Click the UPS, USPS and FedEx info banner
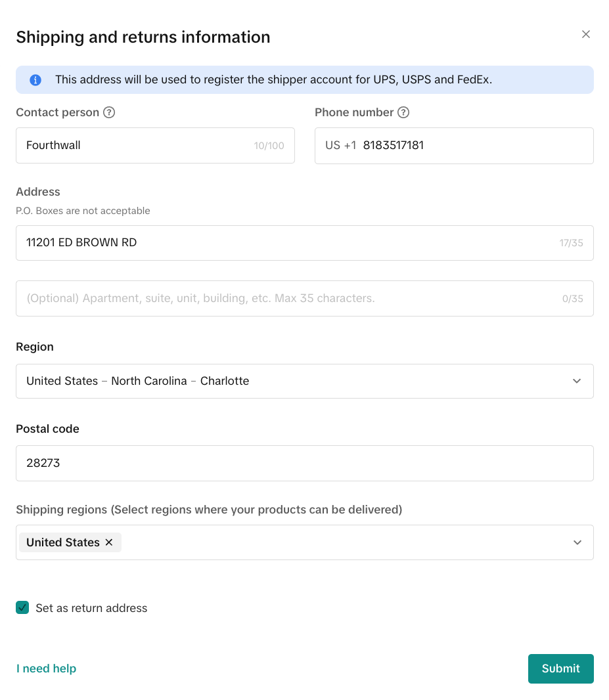The height and width of the screenshot is (700, 609). [x=305, y=80]
